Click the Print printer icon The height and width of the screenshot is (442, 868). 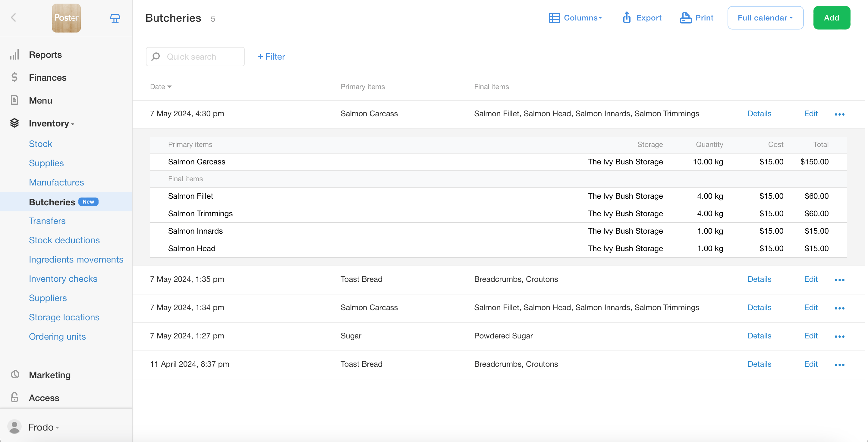click(x=685, y=17)
